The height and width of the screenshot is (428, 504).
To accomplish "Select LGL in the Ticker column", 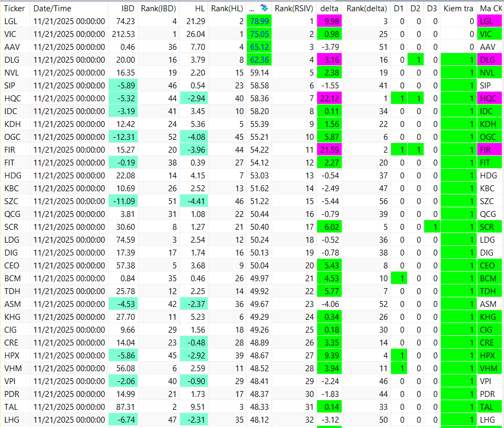I will pyautogui.click(x=11, y=21).
